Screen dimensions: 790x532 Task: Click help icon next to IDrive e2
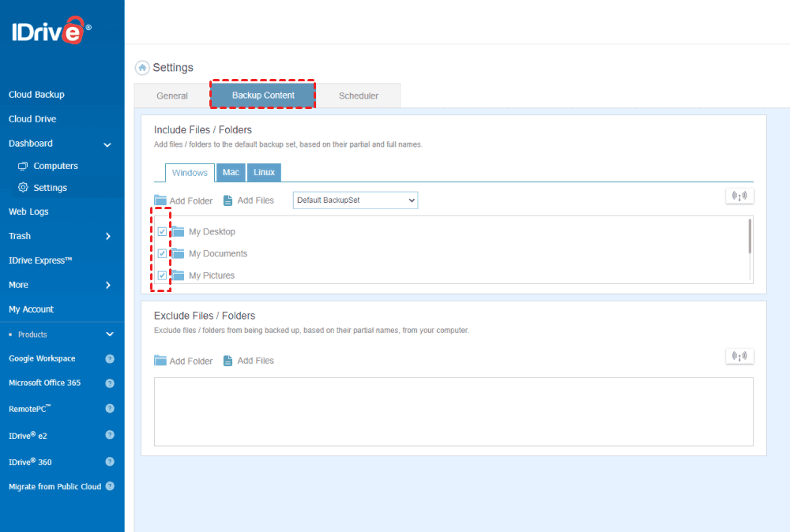pos(110,435)
